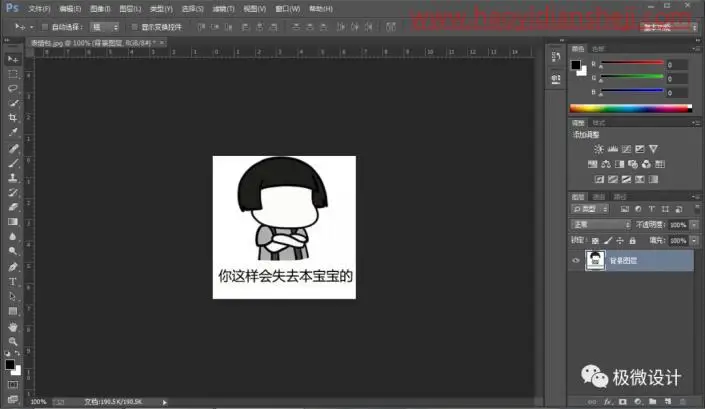Select the Lasso tool
This screenshot has height=409, width=705.
point(13,89)
